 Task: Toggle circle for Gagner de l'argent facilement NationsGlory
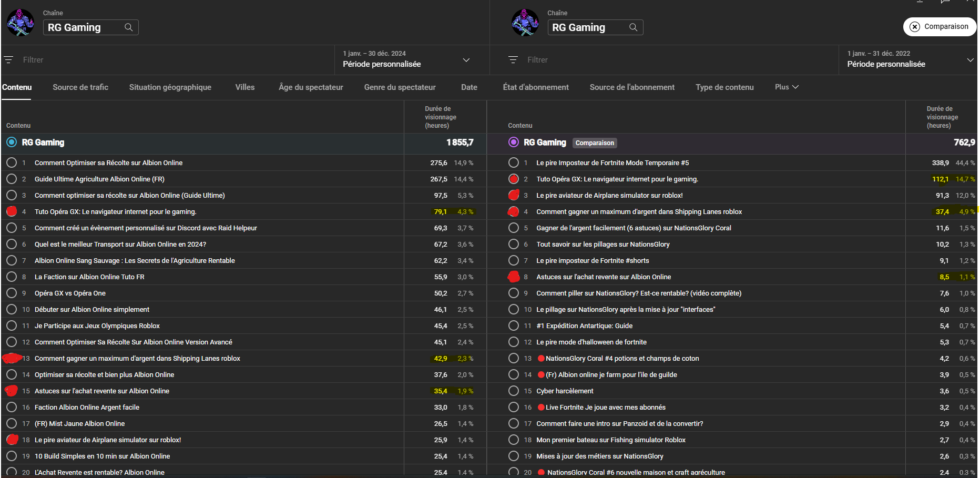(514, 228)
